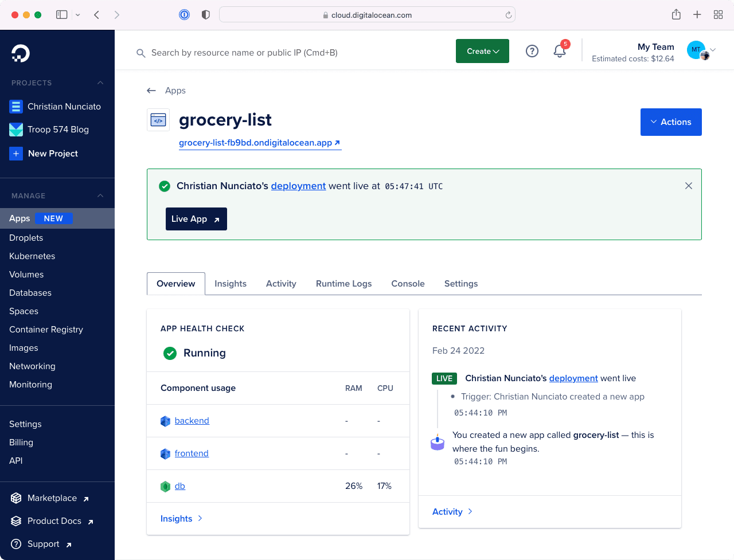The width and height of the screenshot is (734, 560).
Task: Switch to the Runtime Logs tab
Action: 343,284
